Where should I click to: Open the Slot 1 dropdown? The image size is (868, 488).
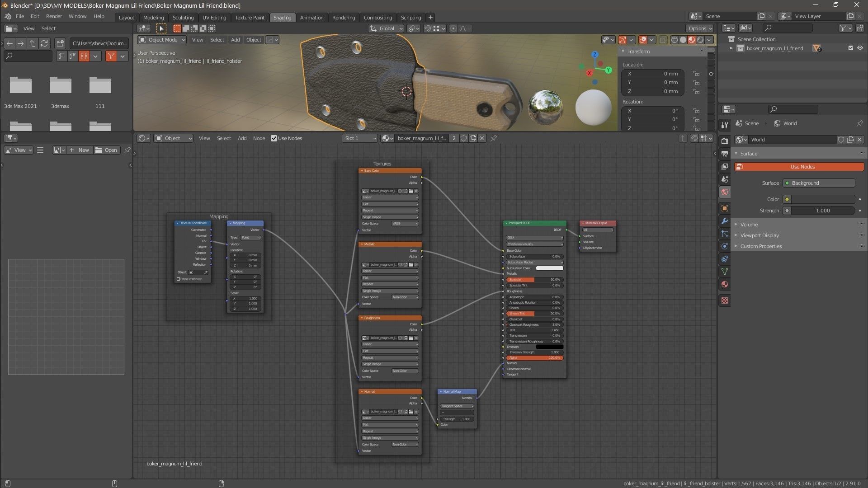(360, 138)
